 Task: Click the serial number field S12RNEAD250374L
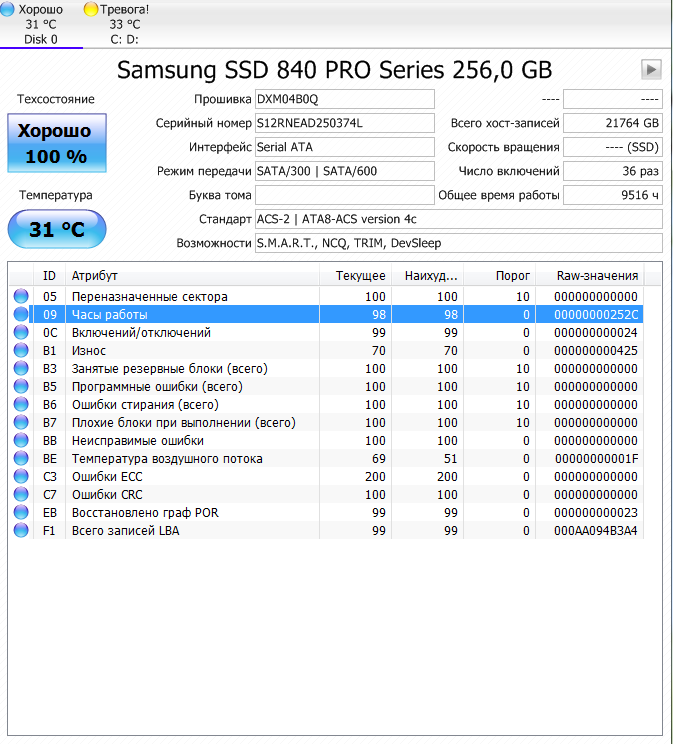pyautogui.click(x=345, y=123)
